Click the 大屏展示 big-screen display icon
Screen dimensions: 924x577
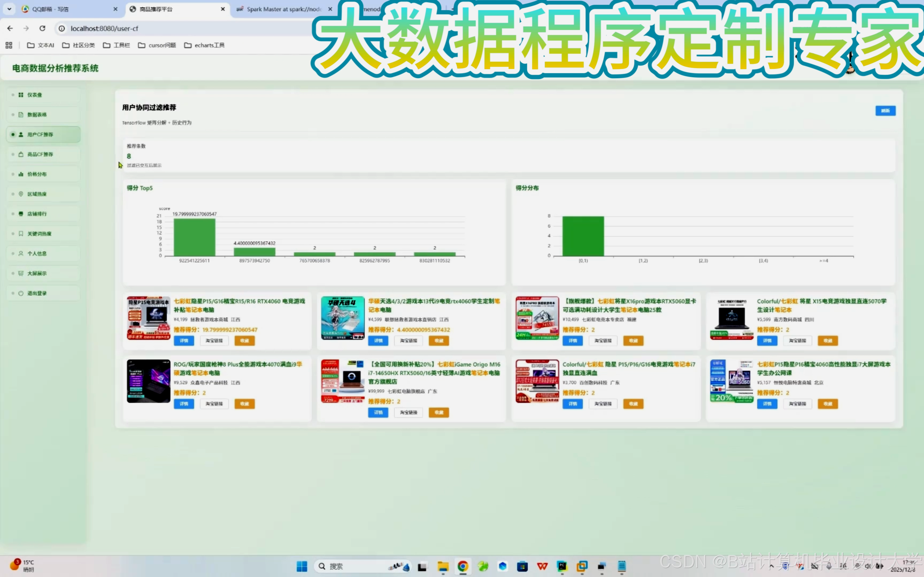(21, 273)
